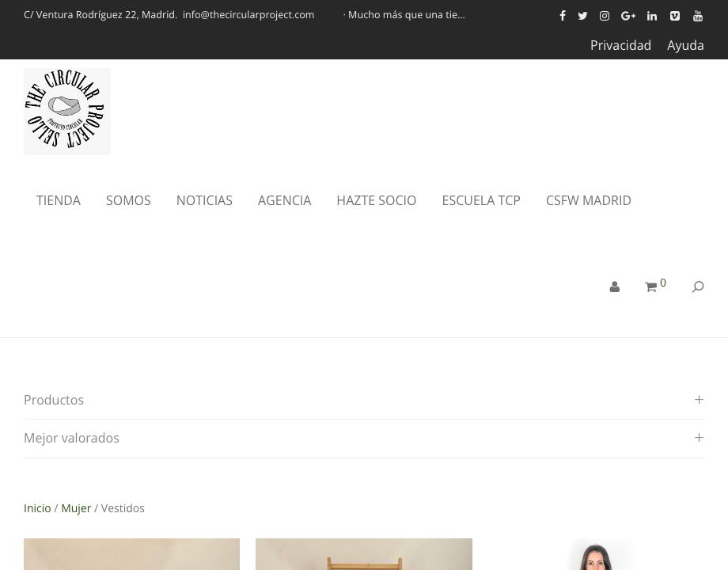Open the Facebook social icon
This screenshot has height=570, width=728.
click(563, 16)
